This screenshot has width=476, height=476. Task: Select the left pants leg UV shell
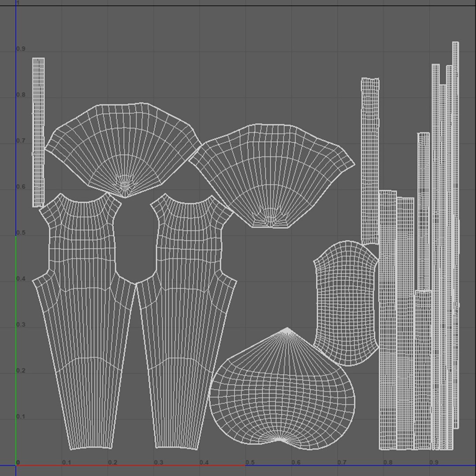(x=83, y=322)
